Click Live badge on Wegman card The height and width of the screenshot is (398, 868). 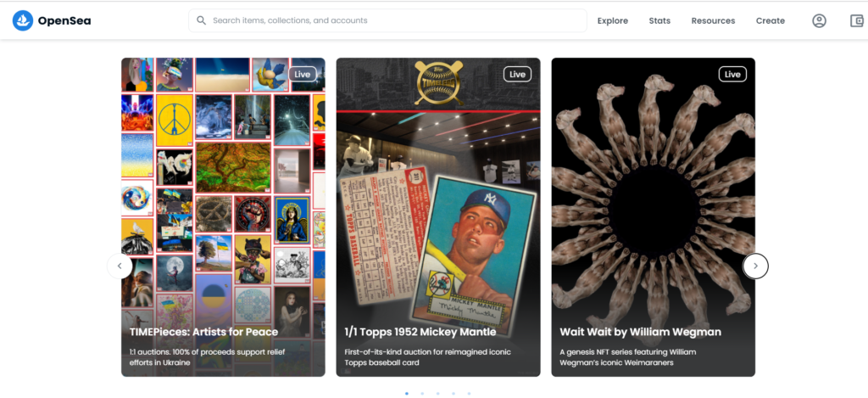(732, 75)
